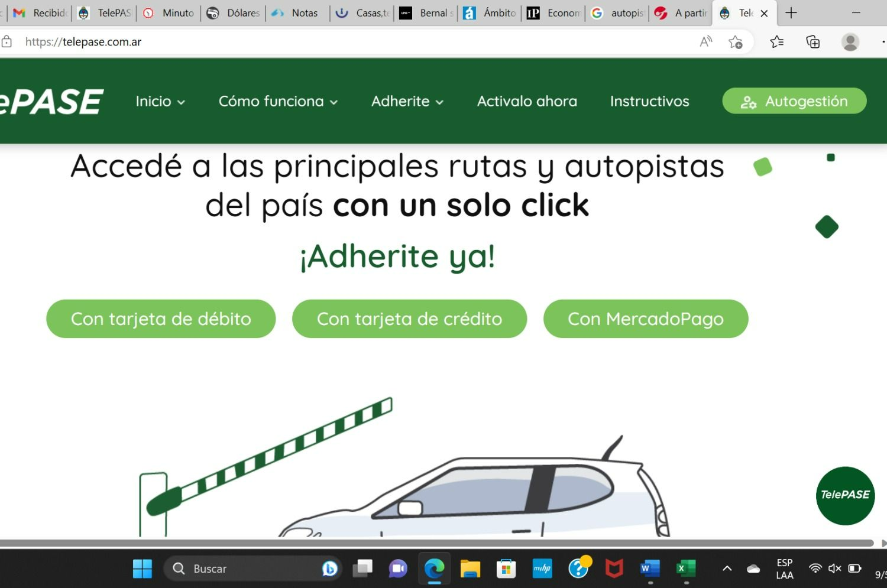Image resolution: width=887 pixels, height=588 pixels.
Task: Open the Activalo ahora page
Action: point(527,101)
